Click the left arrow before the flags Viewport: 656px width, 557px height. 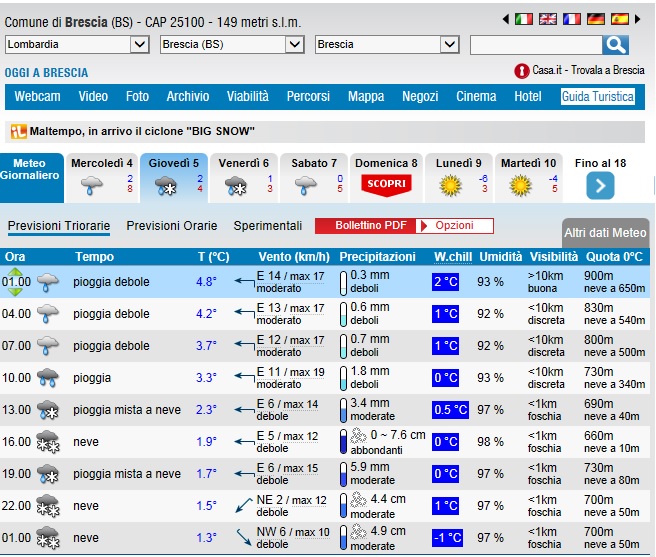[x=505, y=19]
